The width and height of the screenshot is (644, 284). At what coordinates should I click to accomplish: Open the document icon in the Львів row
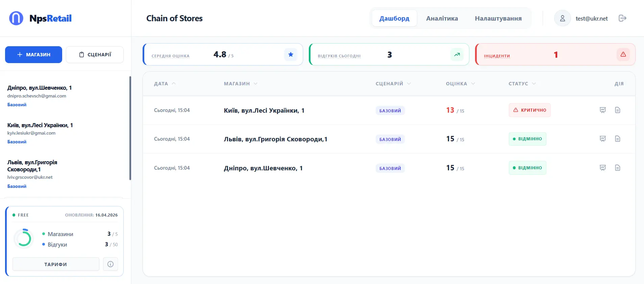(x=617, y=139)
